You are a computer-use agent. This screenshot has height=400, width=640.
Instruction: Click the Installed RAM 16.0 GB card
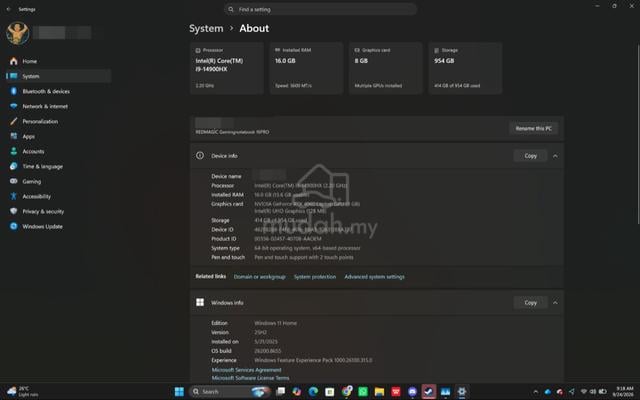point(306,68)
